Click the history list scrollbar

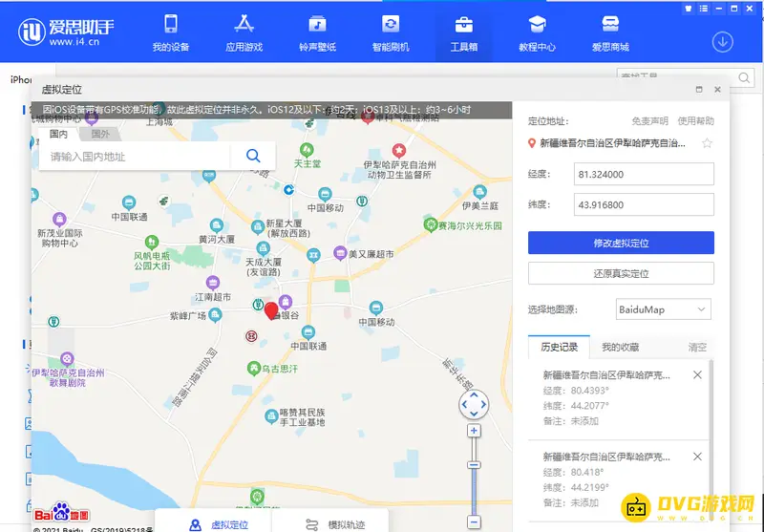(x=711, y=441)
